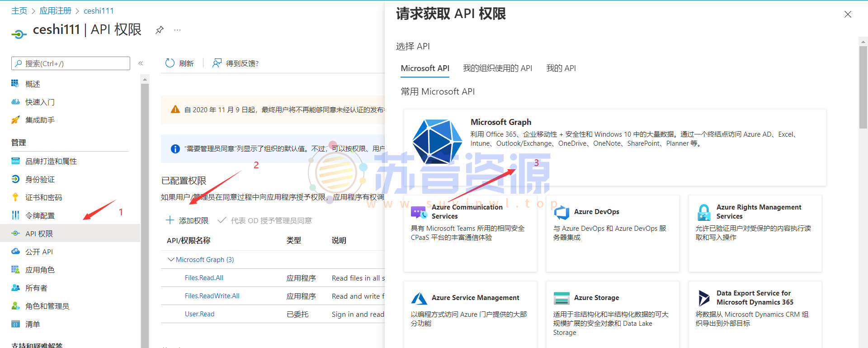This screenshot has height=348, width=868.
Task: Click the 证书和密码 key icon
Action: [x=15, y=197]
